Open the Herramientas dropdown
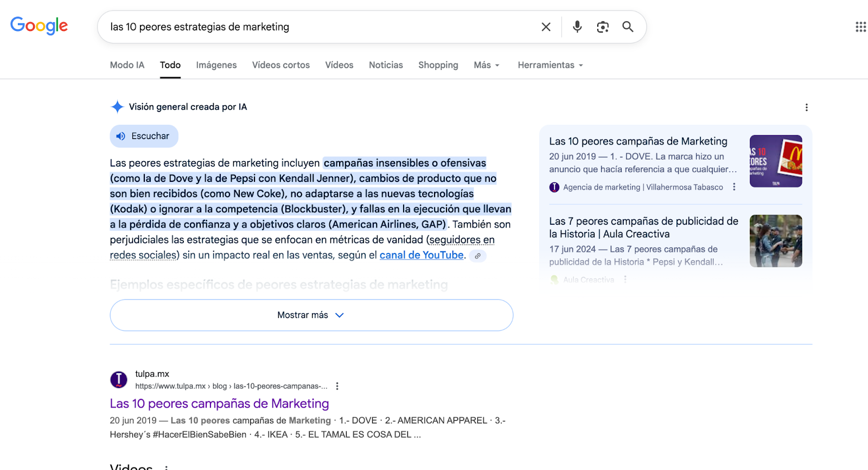868x470 pixels. (550, 65)
